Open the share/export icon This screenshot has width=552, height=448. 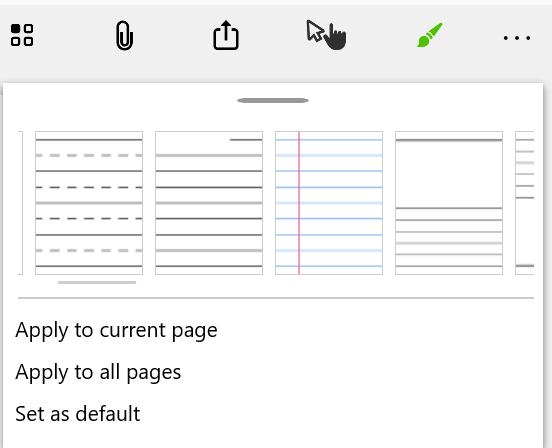click(x=226, y=35)
